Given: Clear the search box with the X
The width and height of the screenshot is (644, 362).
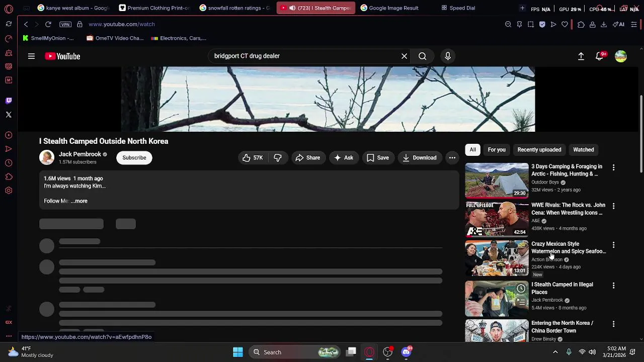Looking at the screenshot, I should pos(404,56).
